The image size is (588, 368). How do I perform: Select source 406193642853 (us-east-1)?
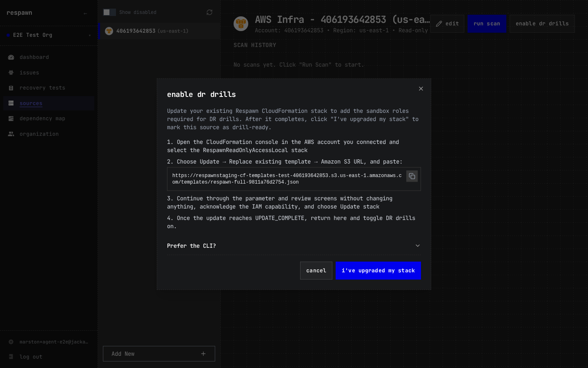(x=159, y=31)
